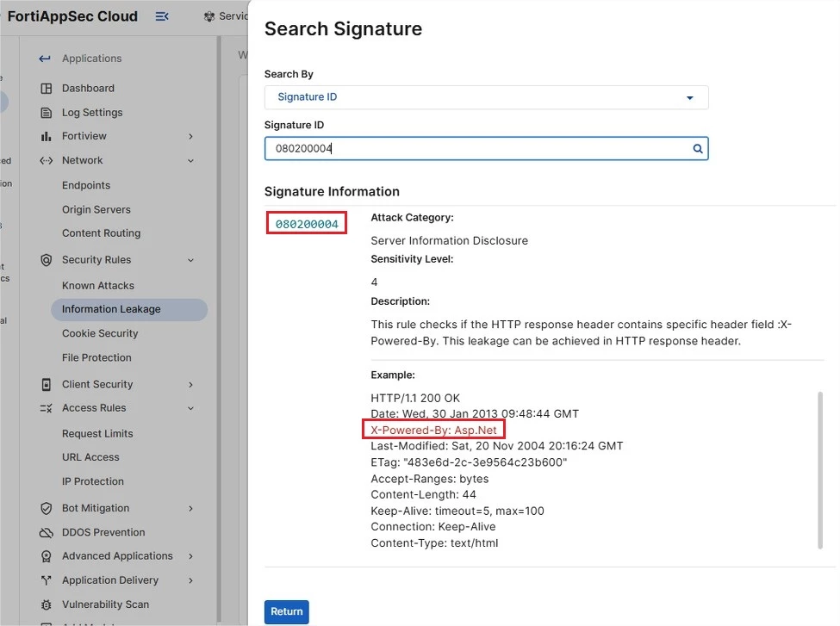Image resolution: width=840 pixels, height=626 pixels.
Task: Collapse the Security Rules section chevron
Action: (x=190, y=260)
